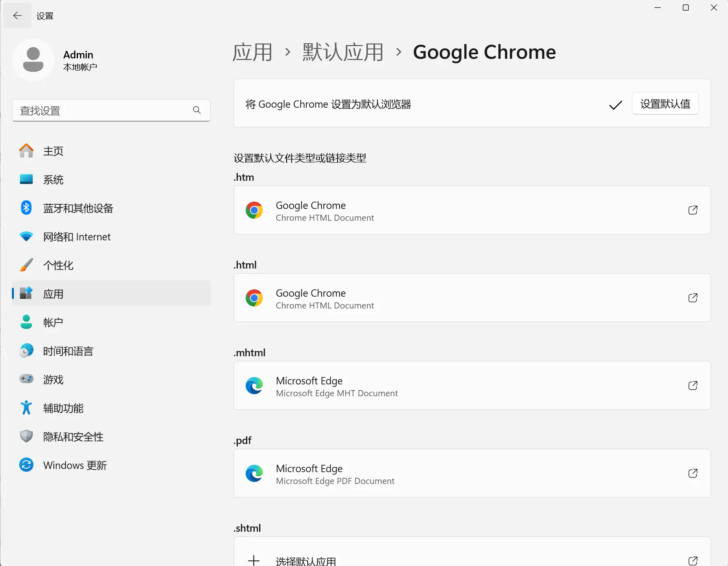The width and height of the screenshot is (728, 566).
Task: Go to 默认应用 breadcrumb
Action: [x=343, y=52]
